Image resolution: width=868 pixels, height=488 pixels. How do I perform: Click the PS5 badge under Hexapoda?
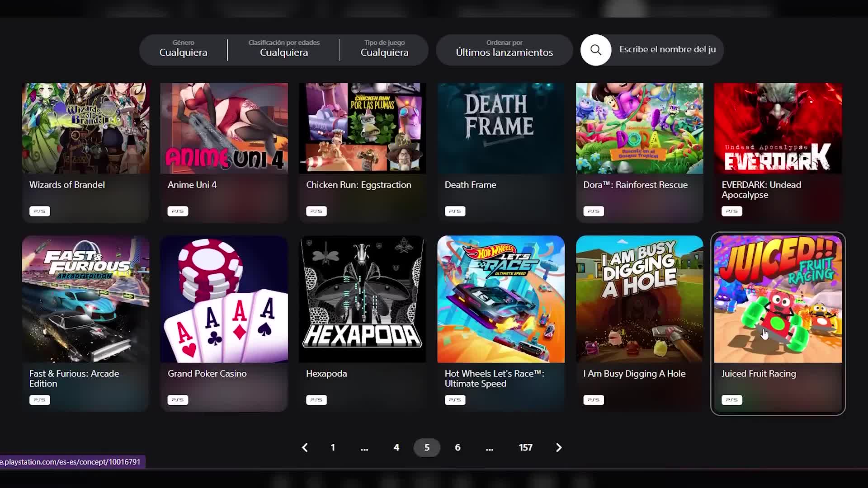pos(316,400)
